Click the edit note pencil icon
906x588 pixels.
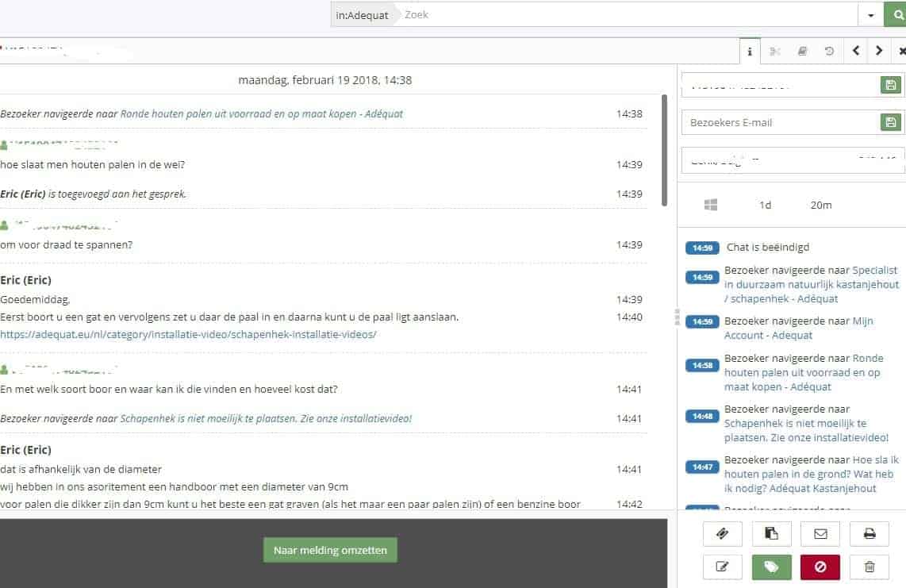point(722,567)
